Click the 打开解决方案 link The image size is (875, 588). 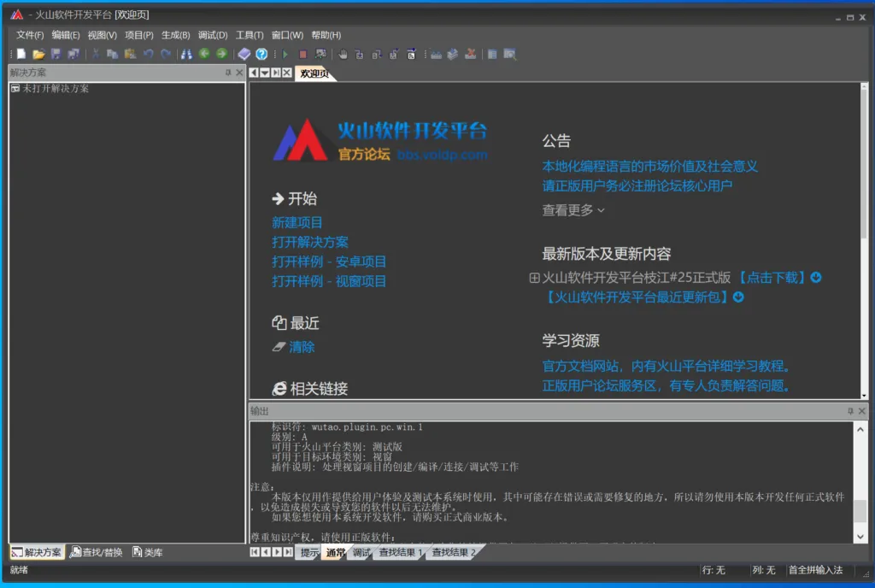pyautogui.click(x=309, y=242)
